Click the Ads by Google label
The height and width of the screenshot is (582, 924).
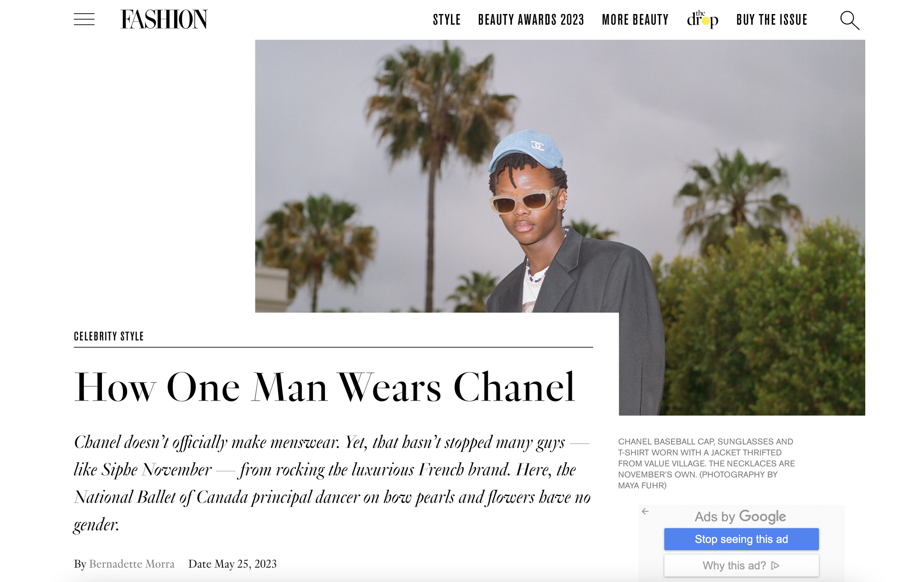click(740, 516)
